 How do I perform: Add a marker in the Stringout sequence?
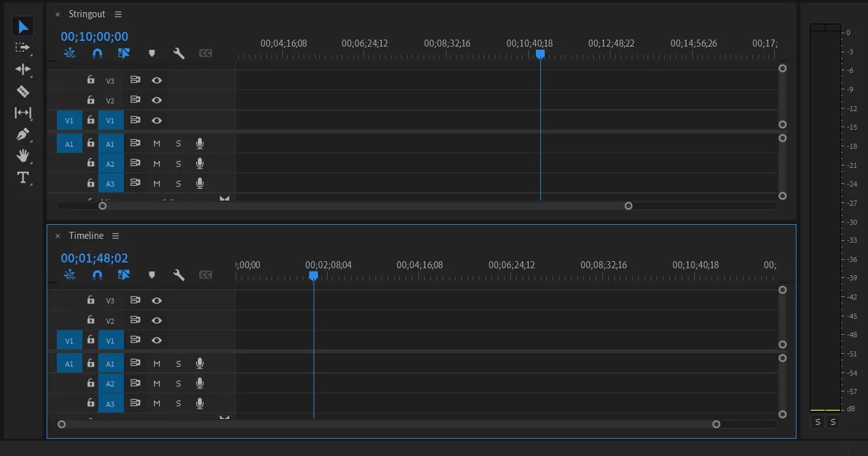(152, 53)
